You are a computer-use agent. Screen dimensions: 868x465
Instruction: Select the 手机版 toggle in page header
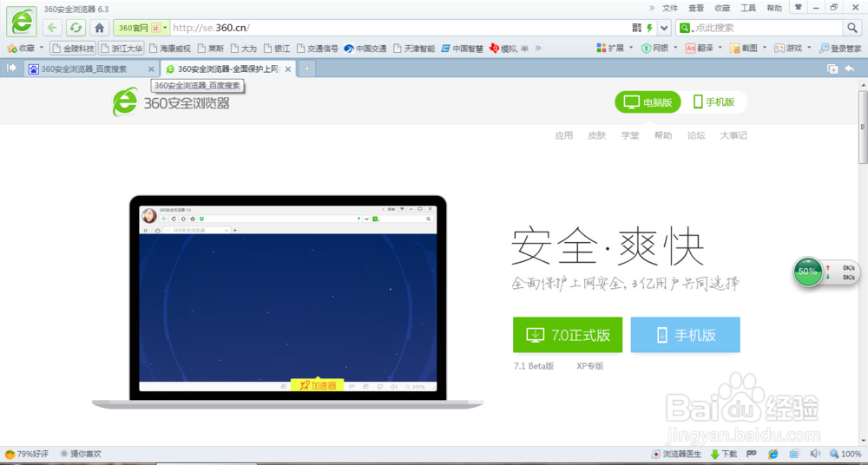(x=714, y=102)
